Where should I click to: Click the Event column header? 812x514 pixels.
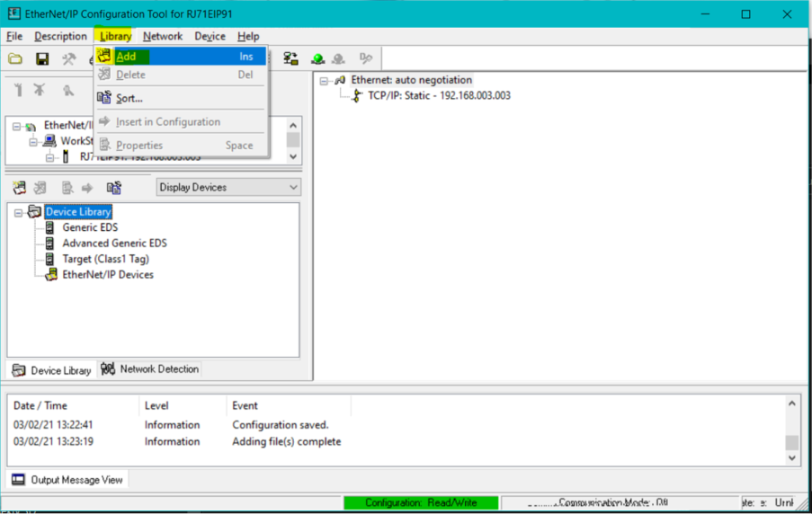(289, 405)
